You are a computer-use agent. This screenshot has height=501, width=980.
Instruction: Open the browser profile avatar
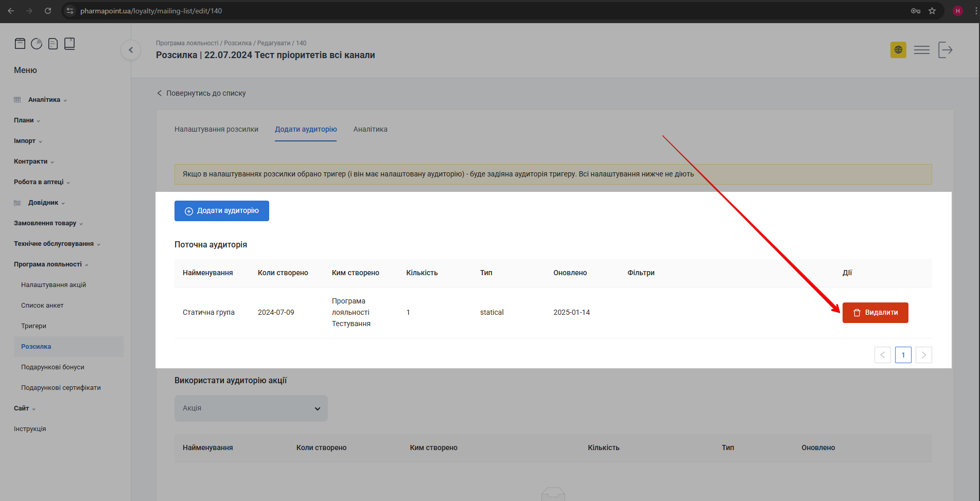pyautogui.click(x=958, y=11)
